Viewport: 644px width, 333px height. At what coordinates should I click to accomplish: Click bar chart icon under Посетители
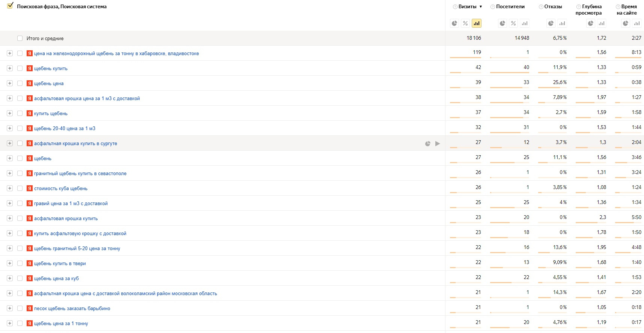click(524, 23)
